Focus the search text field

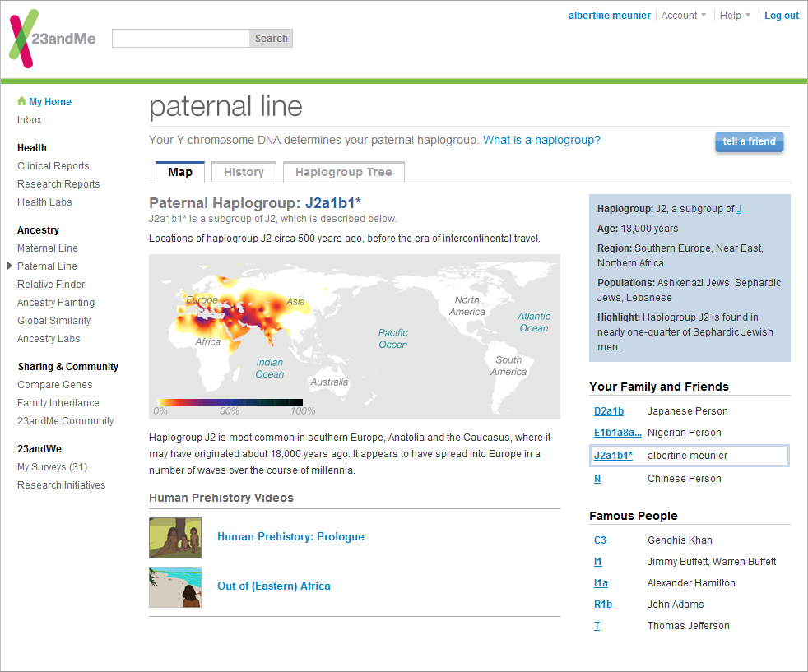[x=181, y=38]
